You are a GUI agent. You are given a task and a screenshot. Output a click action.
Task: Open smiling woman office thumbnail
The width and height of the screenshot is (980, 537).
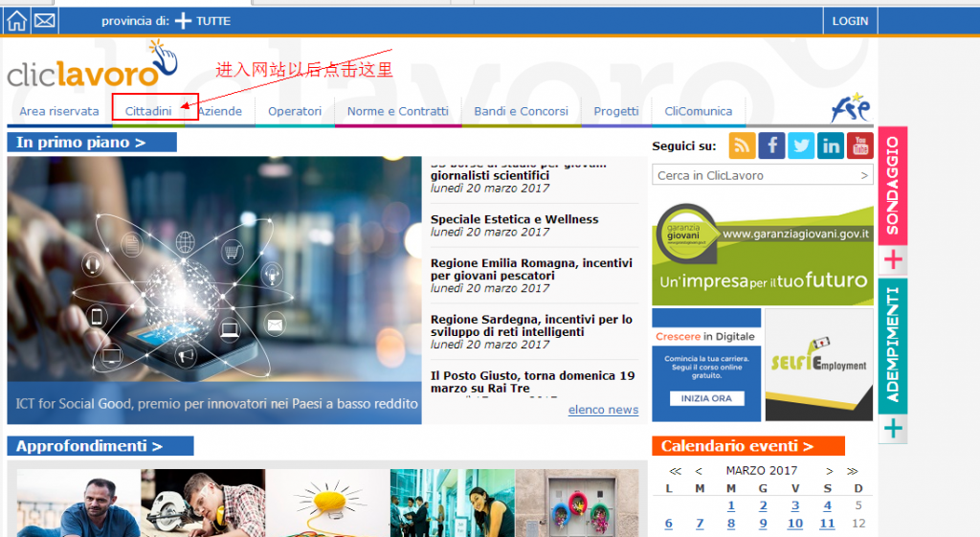[453, 503]
